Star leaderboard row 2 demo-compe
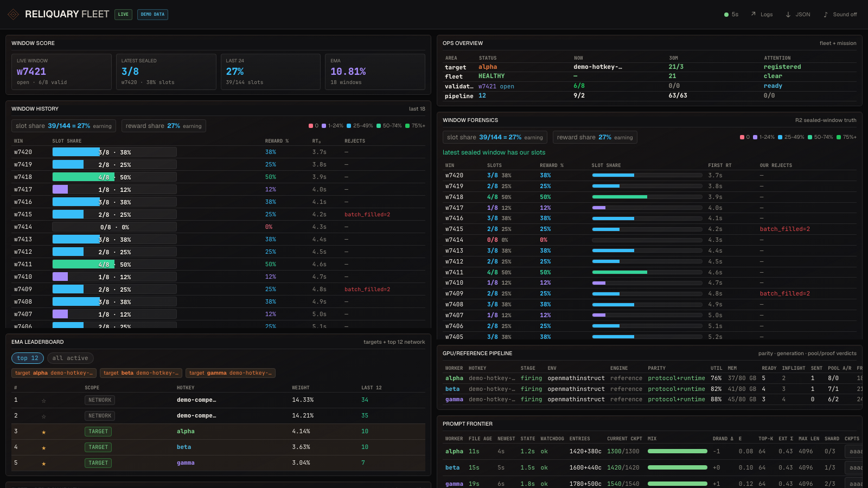This screenshot has height=488, width=868. click(44, 416)
